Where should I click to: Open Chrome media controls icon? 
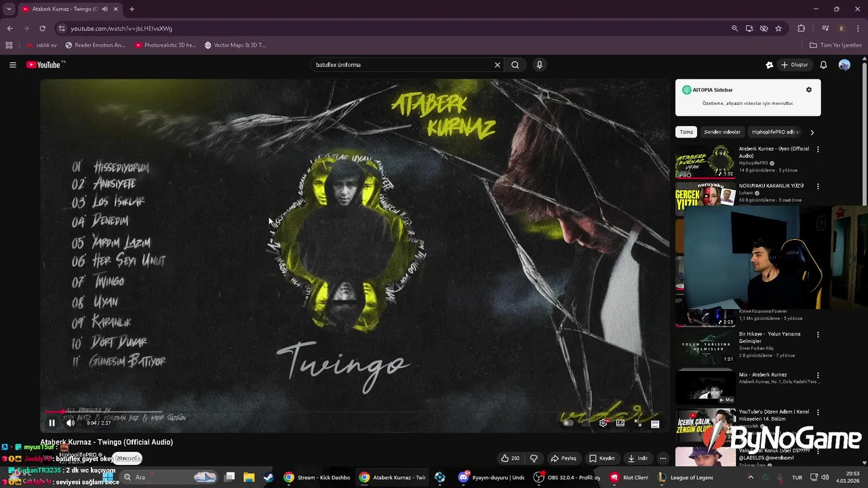(825, 28)
